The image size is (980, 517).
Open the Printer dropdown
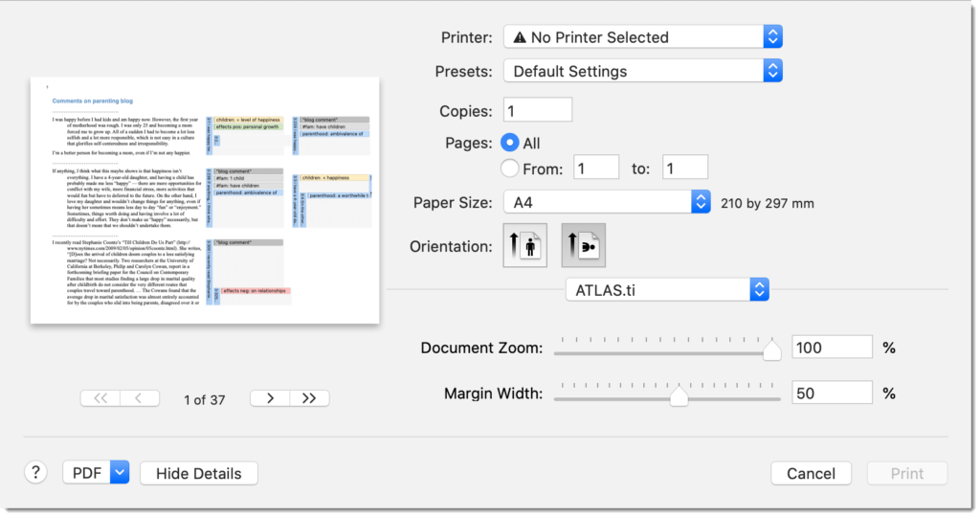(x=642, y=37)
